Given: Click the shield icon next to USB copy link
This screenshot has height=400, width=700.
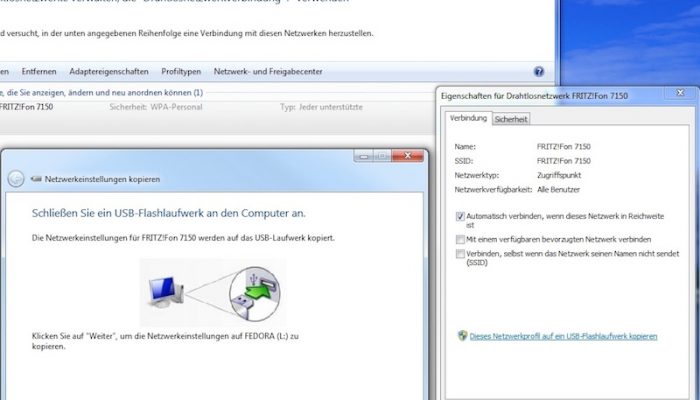Looking at the screenshot, I should [462, 336].
